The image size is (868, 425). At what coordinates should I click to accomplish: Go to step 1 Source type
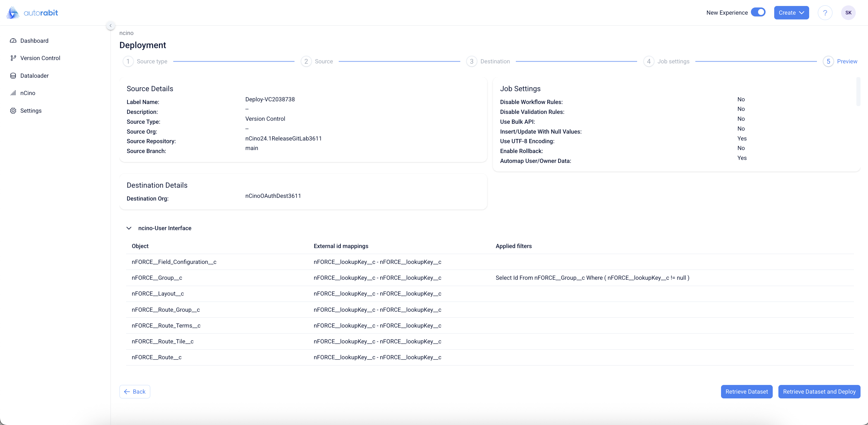[x=128, y=61]
